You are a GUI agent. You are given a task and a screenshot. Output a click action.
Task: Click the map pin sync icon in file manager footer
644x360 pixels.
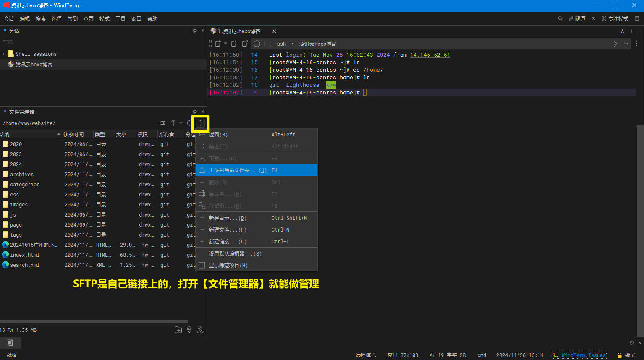(x=200, y=330)
